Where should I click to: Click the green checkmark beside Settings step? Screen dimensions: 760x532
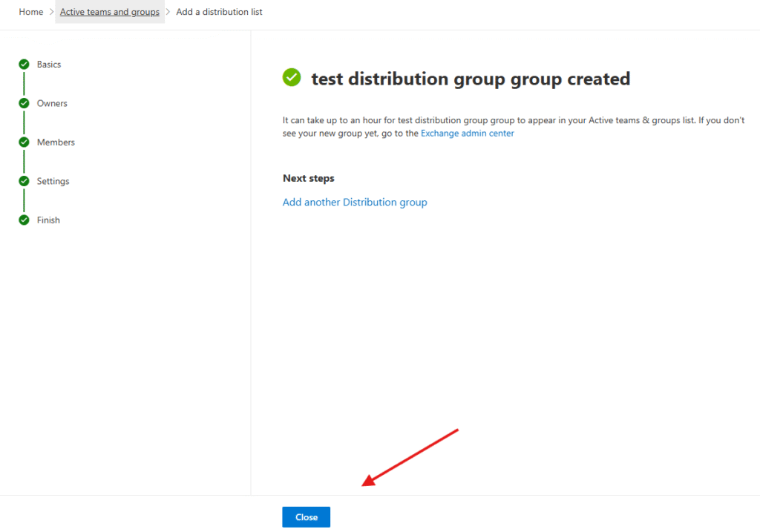click(24, 181)
